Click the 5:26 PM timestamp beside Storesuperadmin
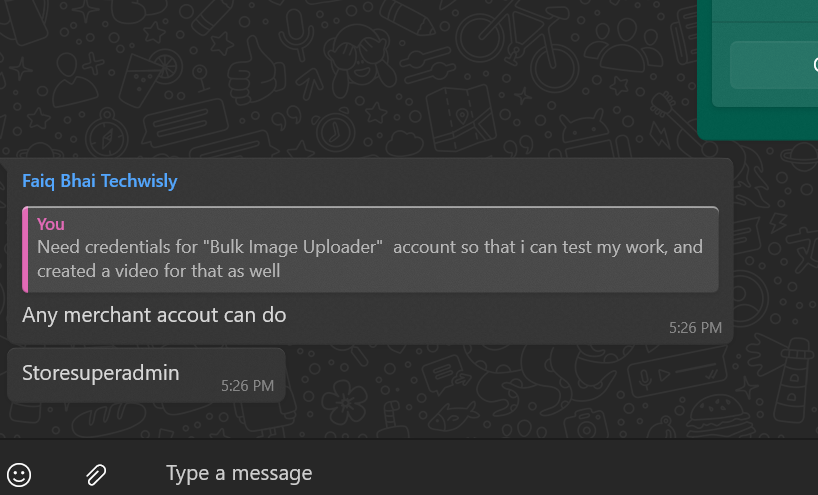The image size is (818, 495). click(x=247, y=385)
